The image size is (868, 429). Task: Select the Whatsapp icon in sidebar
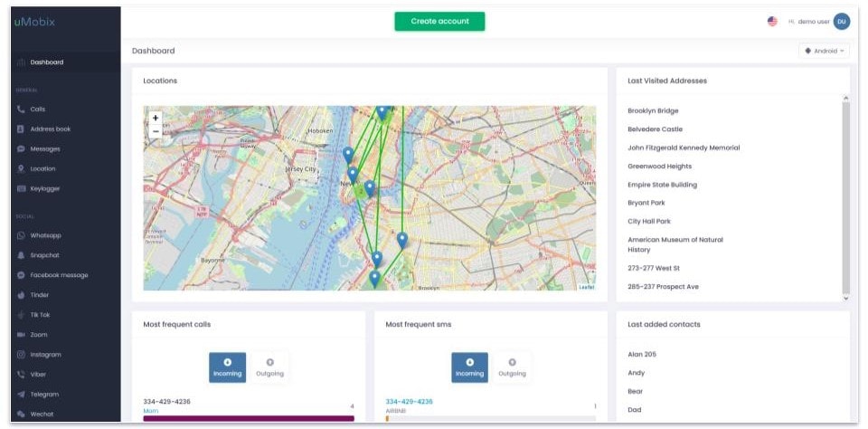pyautogui.click(x=21, y=235)
